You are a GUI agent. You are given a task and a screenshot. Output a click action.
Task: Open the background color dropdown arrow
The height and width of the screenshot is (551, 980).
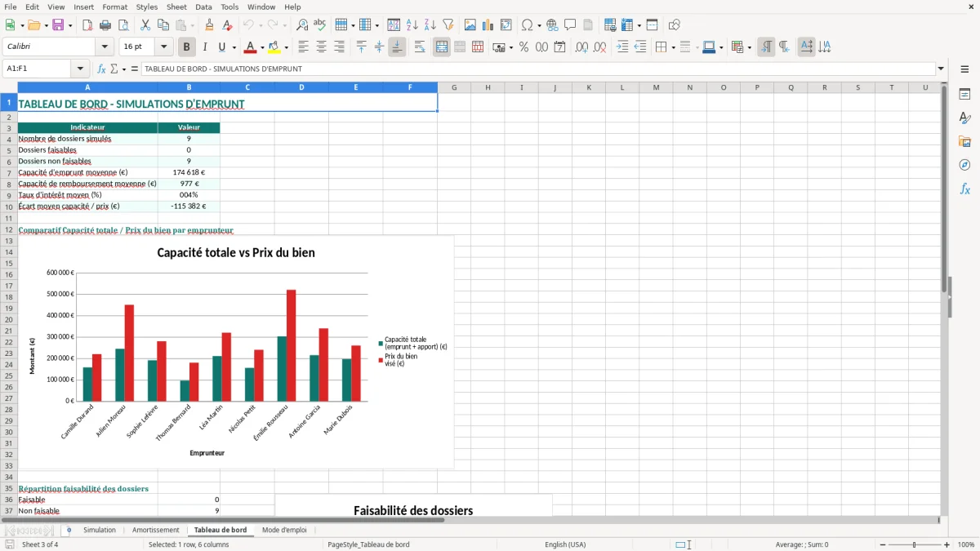286,47
